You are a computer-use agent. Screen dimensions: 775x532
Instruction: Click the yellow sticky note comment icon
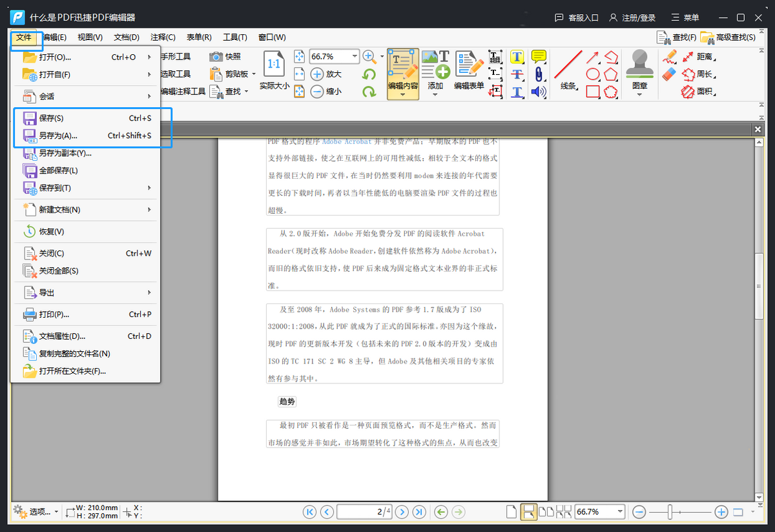point(539,57)
